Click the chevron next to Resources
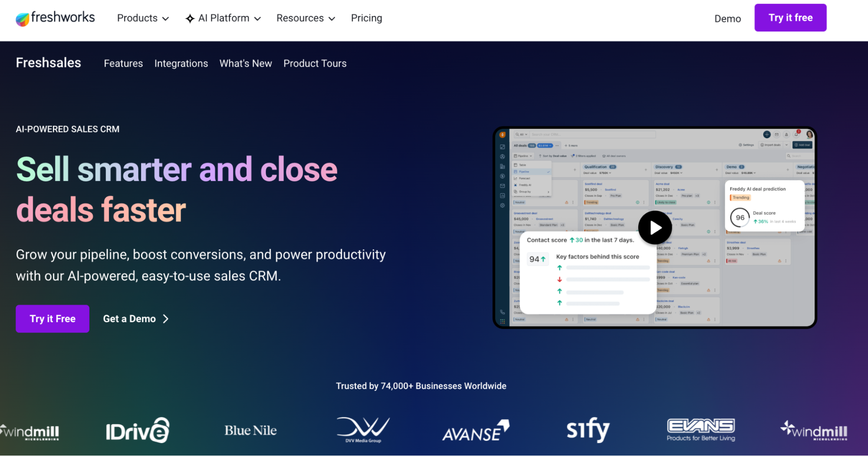 point(332,19)
